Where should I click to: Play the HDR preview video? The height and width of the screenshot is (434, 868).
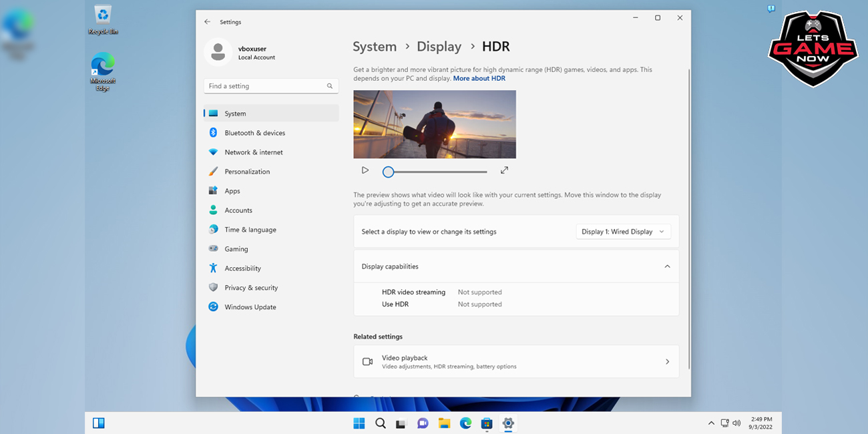pos(365,170)
